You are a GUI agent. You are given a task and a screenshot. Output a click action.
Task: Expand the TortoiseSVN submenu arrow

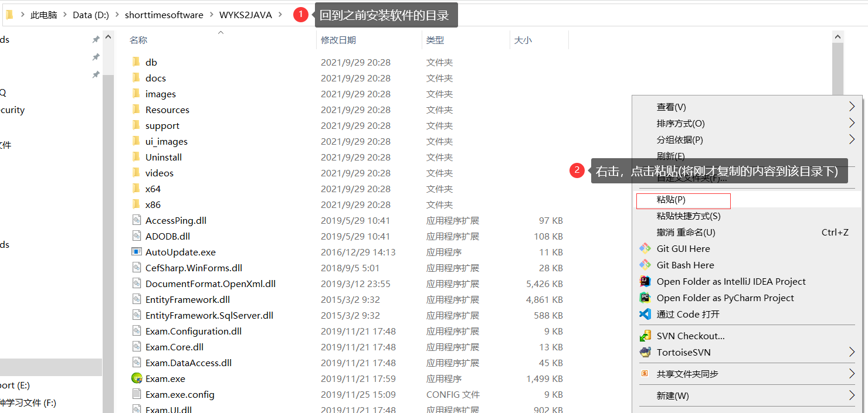click(x=852, y=352)
